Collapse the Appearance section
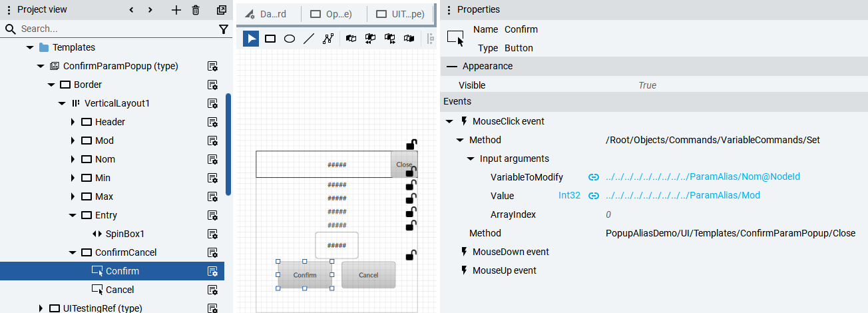The height and width of the screenshot is (313, 868). [x=452, y=66]
